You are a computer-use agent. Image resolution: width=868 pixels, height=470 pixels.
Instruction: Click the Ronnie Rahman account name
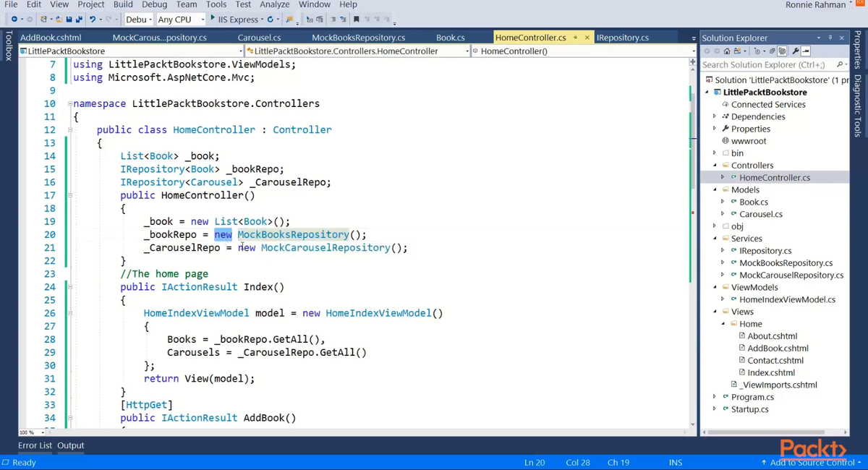[x=815, y=5]
